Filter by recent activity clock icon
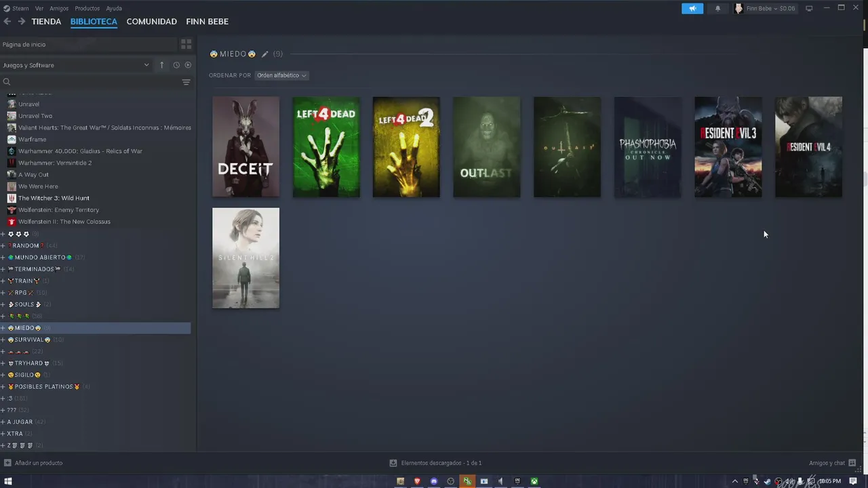Viewport: 868px width, 488px height. [176, 65]
